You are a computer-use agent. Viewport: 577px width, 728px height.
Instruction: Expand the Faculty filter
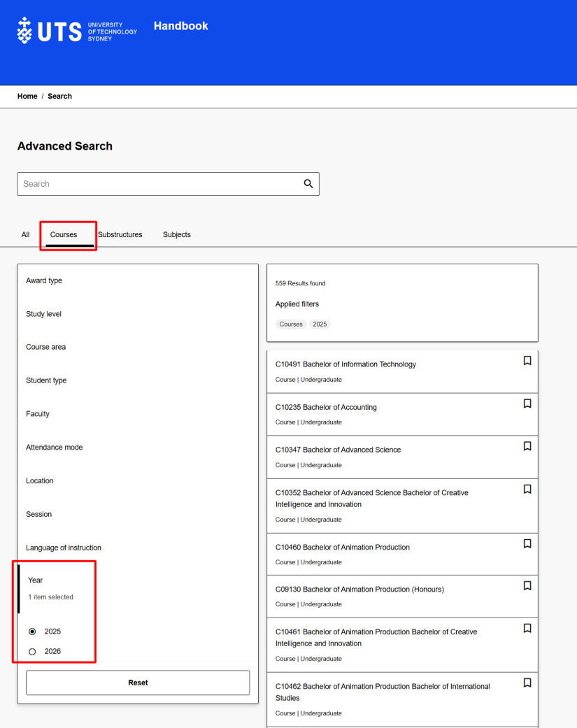(37, 414)
